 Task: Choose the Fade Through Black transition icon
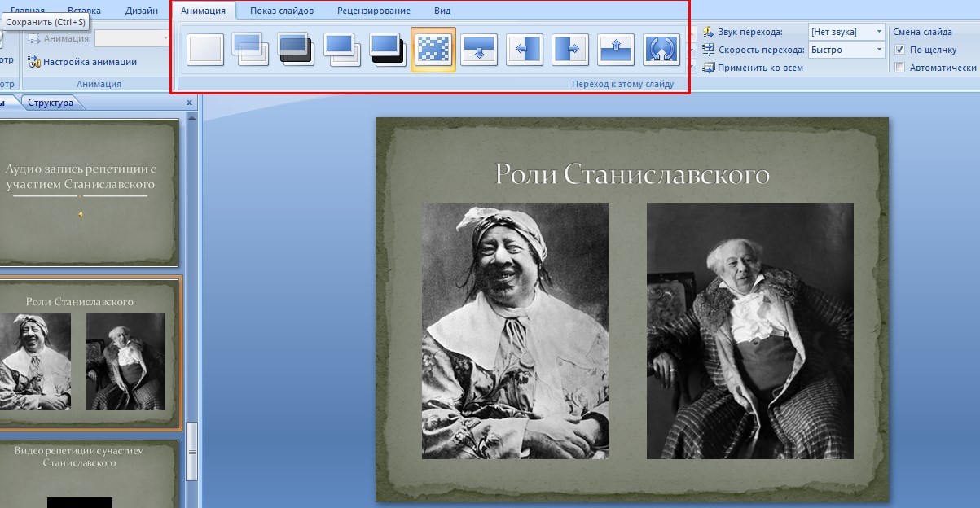point(296,50)
